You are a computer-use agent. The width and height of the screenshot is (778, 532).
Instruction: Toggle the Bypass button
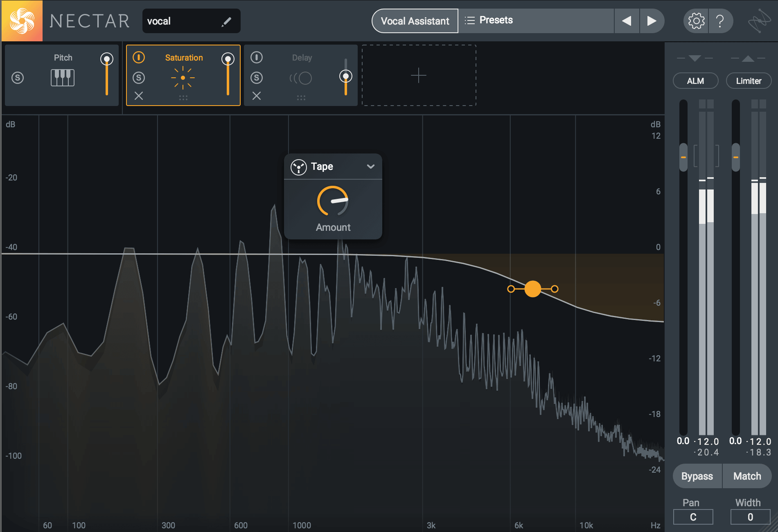pos(697,476)
